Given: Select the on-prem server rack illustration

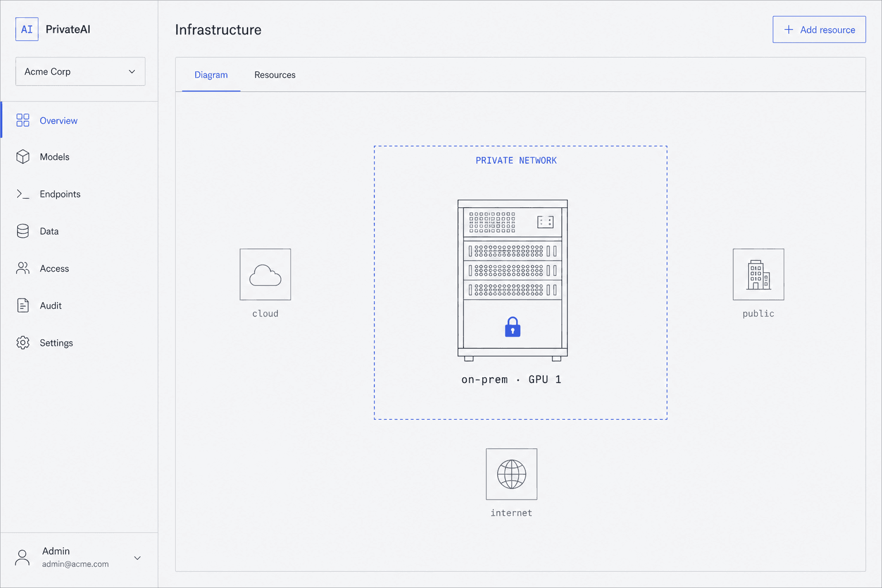Looking at the screenshot, I should [513, 280].
